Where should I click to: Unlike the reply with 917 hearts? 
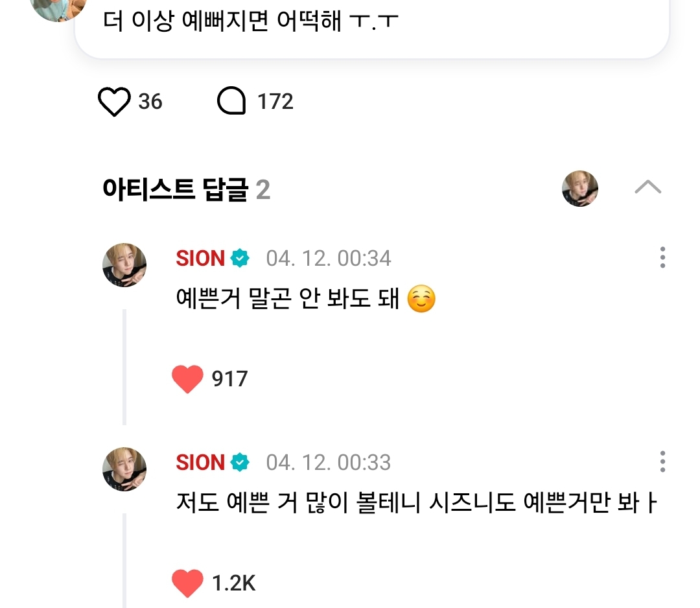[x=188, y=379]
